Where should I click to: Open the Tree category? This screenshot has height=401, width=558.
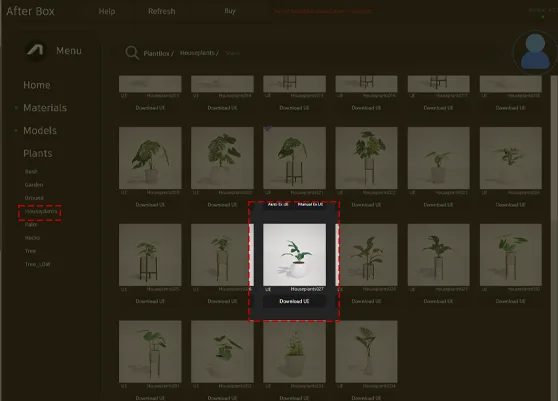pyautogui.click(x=30, y=251)
